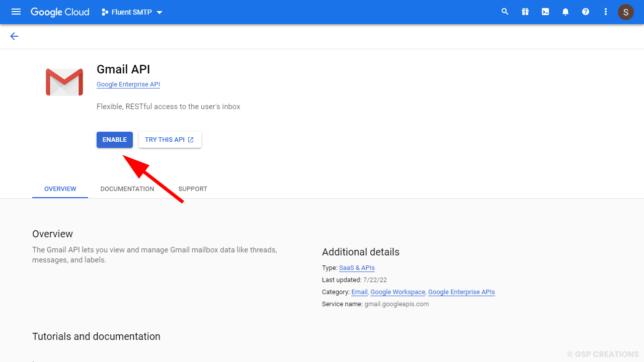Open the account avatar menu
This screenshot has width=644, height=362.
[625, 12]
